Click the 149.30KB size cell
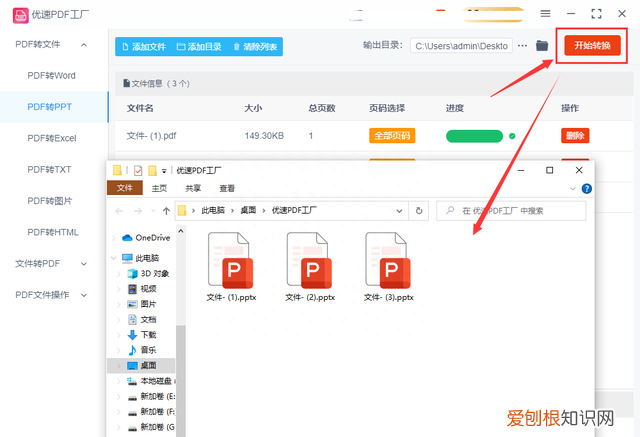Image resolution: width=640 pixels, height=437 pixels. [x=264, y=135]
